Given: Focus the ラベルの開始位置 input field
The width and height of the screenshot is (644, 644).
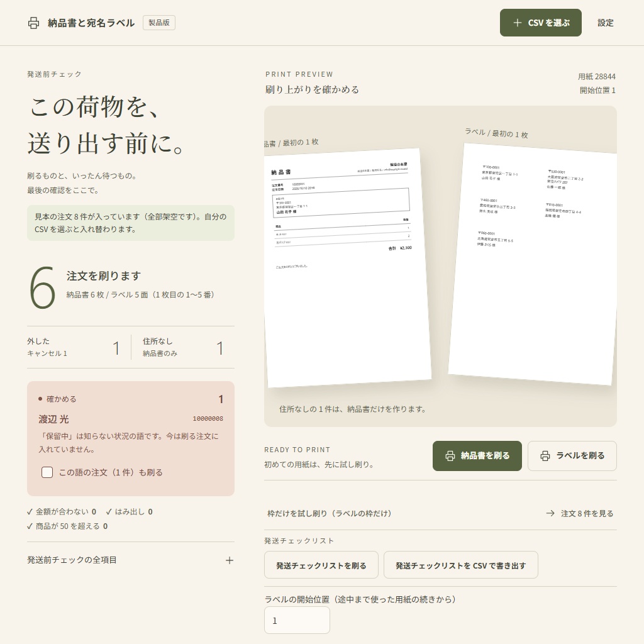Looking at the screenshot, I should (297, 620).
